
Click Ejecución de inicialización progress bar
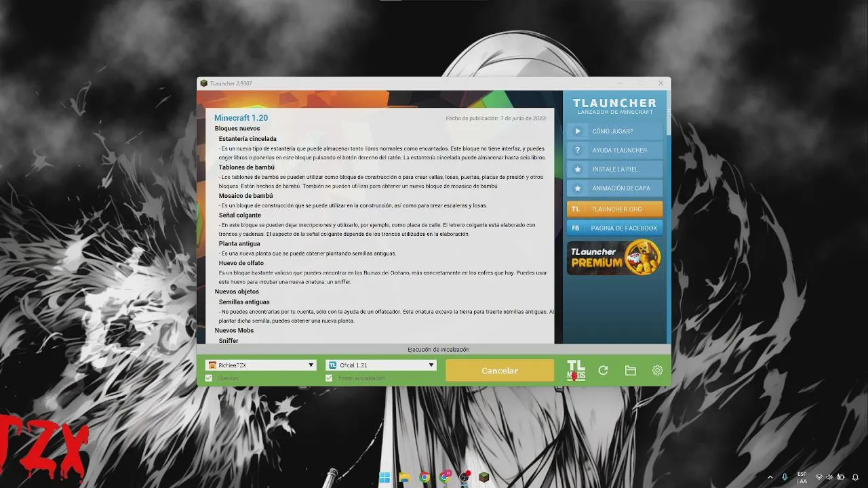click(x=433, y=350)
